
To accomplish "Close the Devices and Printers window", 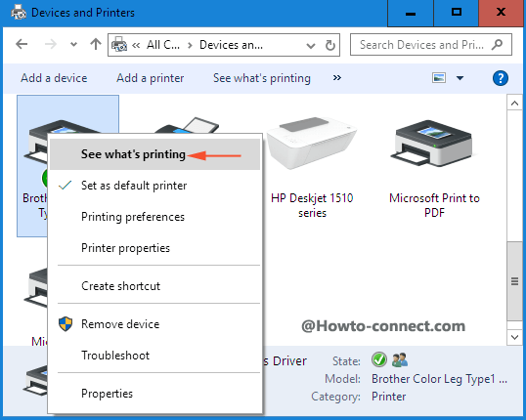I will pos(502,13).
